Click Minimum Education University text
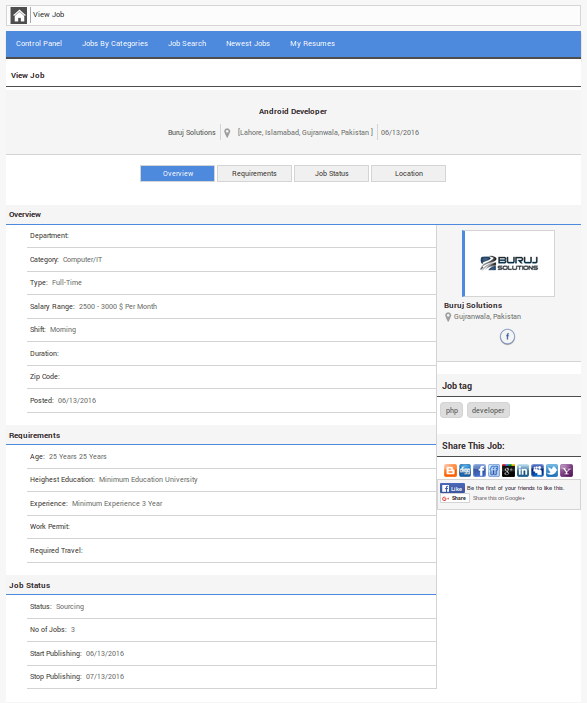 [148, 480]
